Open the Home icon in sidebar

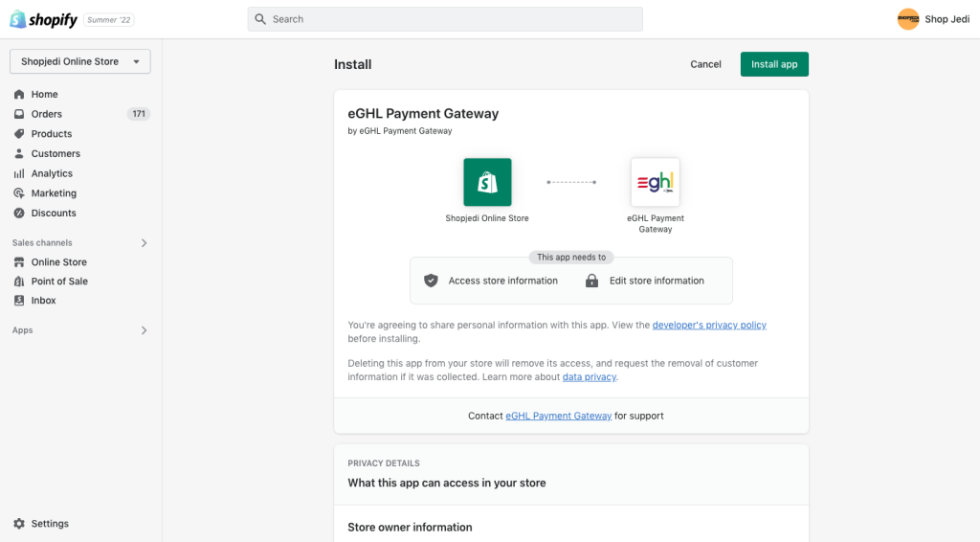[19, 95]
